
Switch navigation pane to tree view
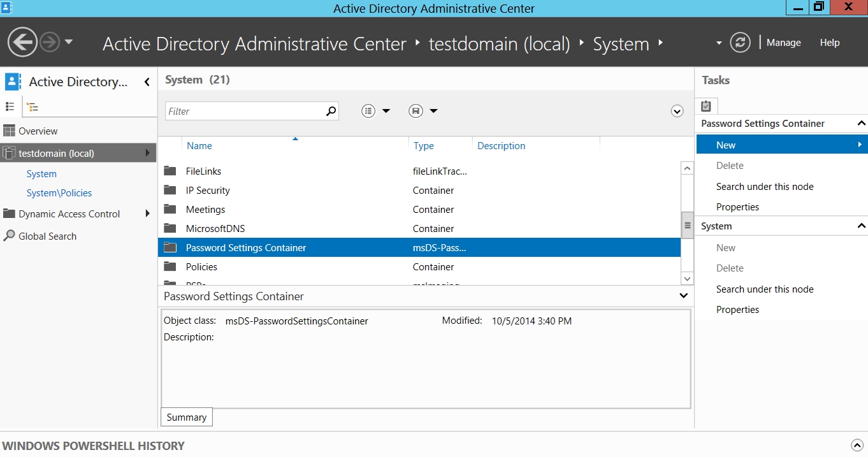click(33, 106)
